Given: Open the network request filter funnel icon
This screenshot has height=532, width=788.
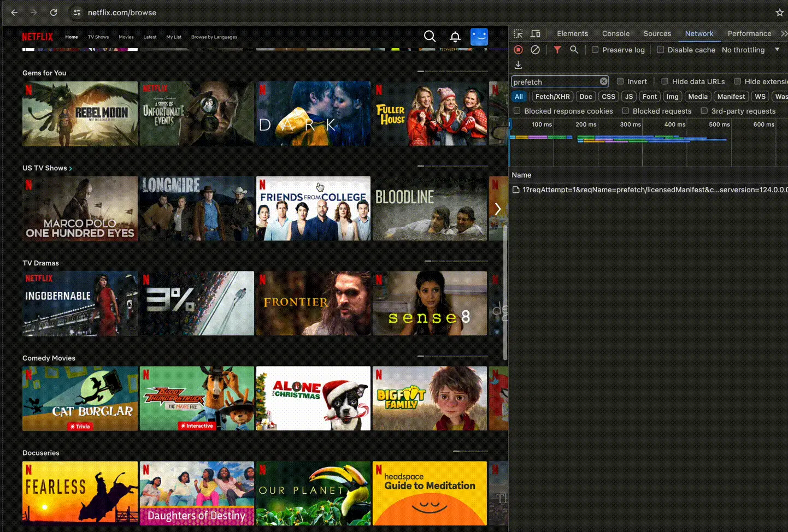Looking at the screenshot, I should 557,50.
